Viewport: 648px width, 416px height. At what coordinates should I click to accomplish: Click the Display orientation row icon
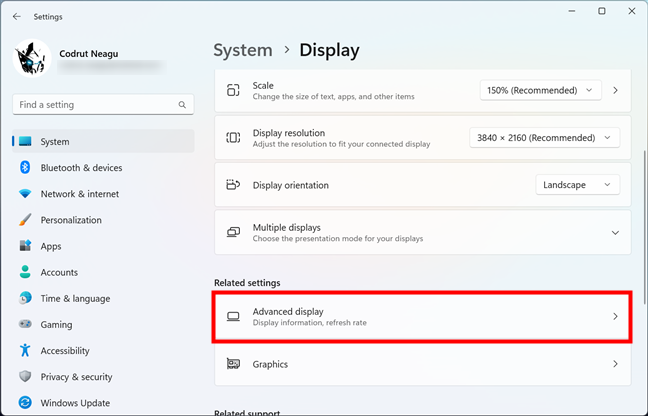tap(233, 185)
